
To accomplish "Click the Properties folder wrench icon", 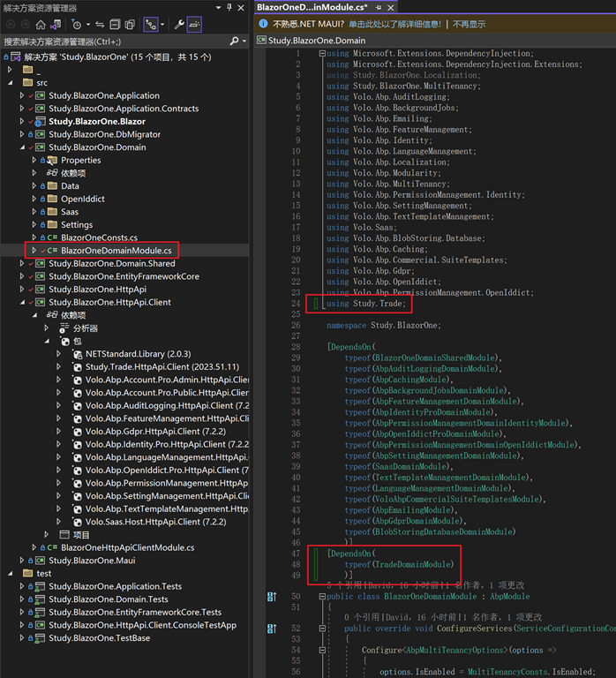I will (52, 161).
